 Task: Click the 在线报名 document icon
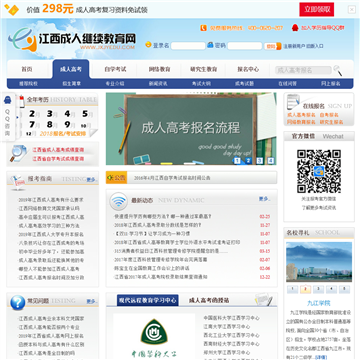(x=294, y=102)
